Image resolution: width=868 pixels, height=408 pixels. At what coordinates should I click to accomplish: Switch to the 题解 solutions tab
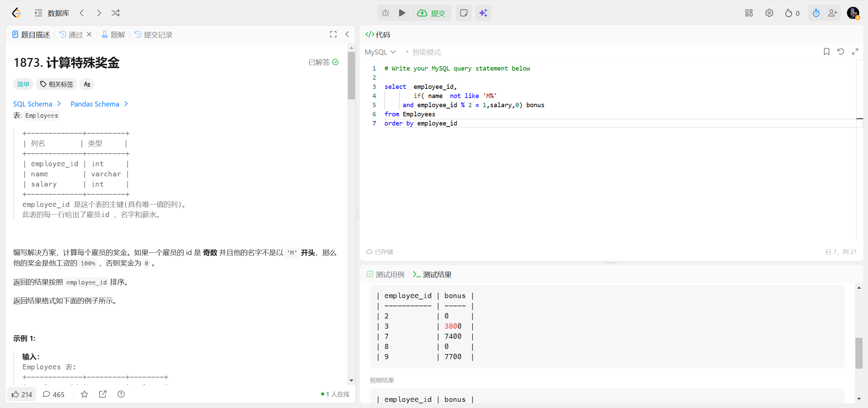(114, 35)
